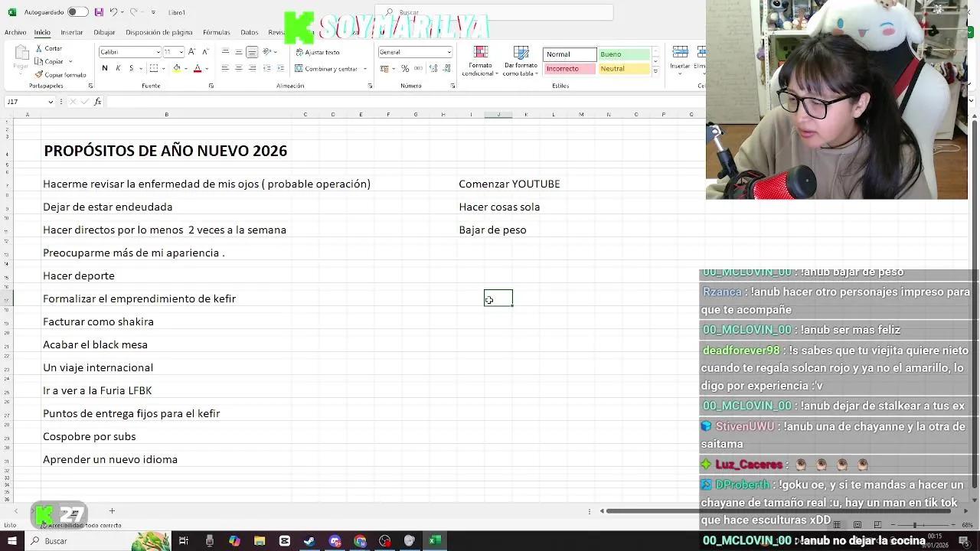This screenshot has width=980, height=551.
Task: Open the Fuente dialog launcher
Action: (211, 86)
